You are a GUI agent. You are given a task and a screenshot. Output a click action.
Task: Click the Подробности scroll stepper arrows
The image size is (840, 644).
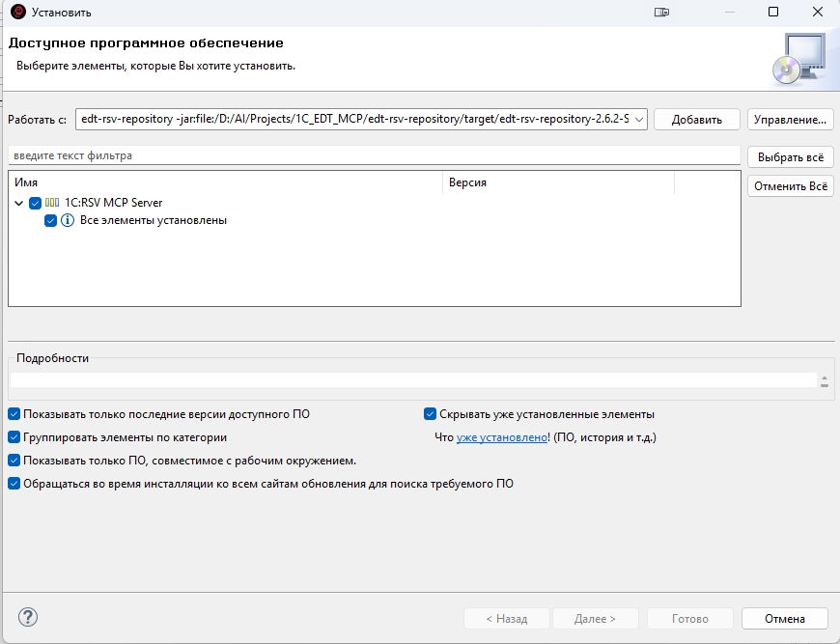click(x=825, y=381)
